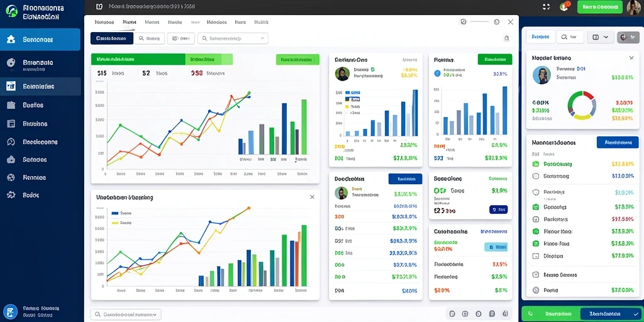Click the round blue badge at the sidebar bottom
Screen dimensions: 644x322
[x=11, y=311]
